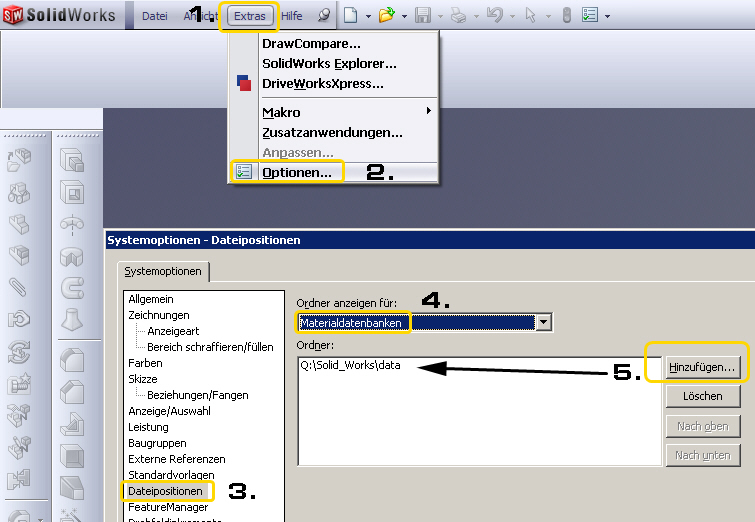Screen dimensions: 755x522
Task: Click the Rebuild traffic light icon
Action: point(567,15)
